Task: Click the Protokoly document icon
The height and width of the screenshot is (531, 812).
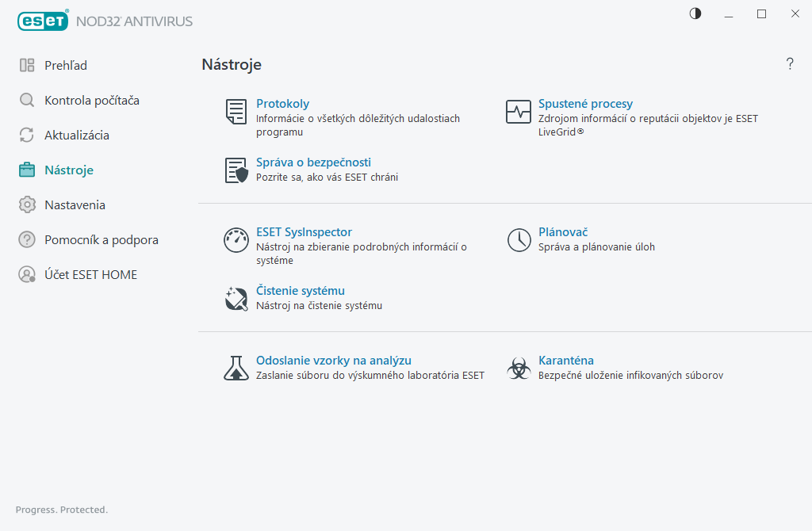Action: pyautogui.click(x=236, y=112)
